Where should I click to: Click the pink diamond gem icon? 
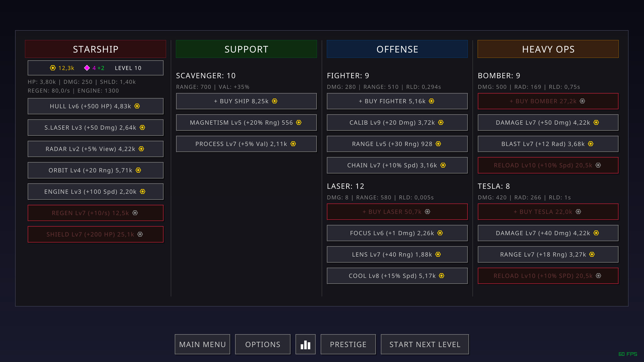coord(88,68)
